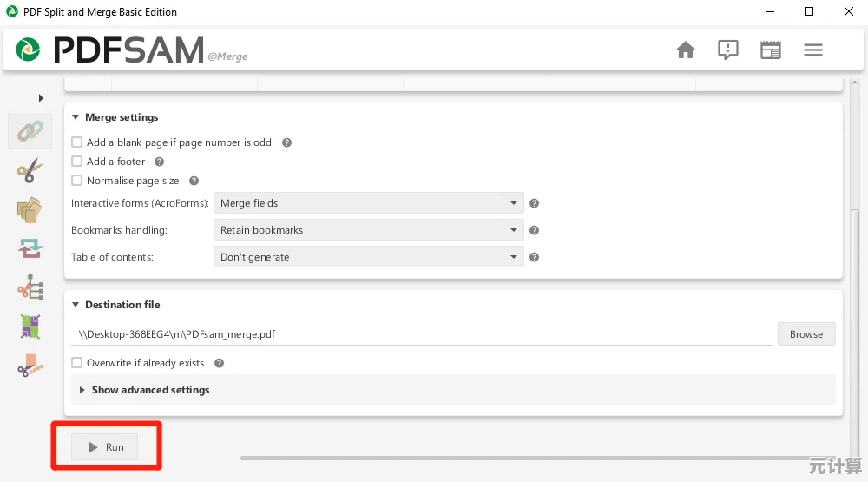Screen dimensions: 868x482
Task: Tick the Add a footer checkbox
Action: [x=77, y=162]
